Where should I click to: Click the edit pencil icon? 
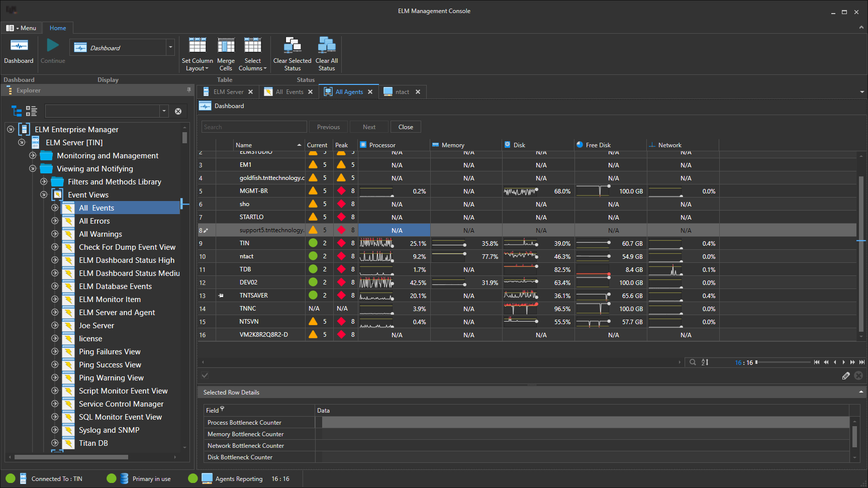pos(846,375)
